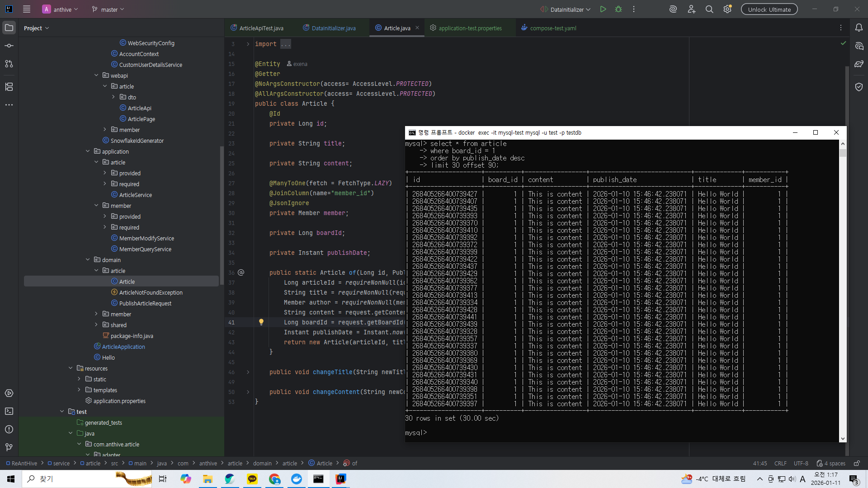Viewport: 868px width, 488px height.
Task: Switch to the compose-test.yaml tab
Action: tap(552, 28)
